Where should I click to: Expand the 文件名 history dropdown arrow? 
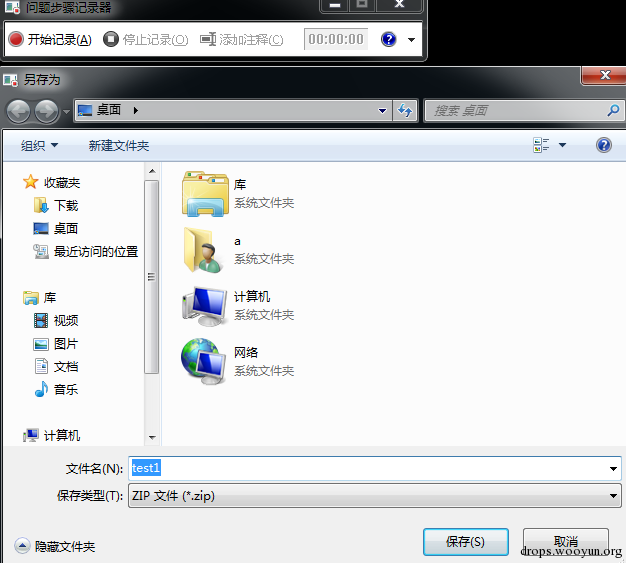pos(613,468)
